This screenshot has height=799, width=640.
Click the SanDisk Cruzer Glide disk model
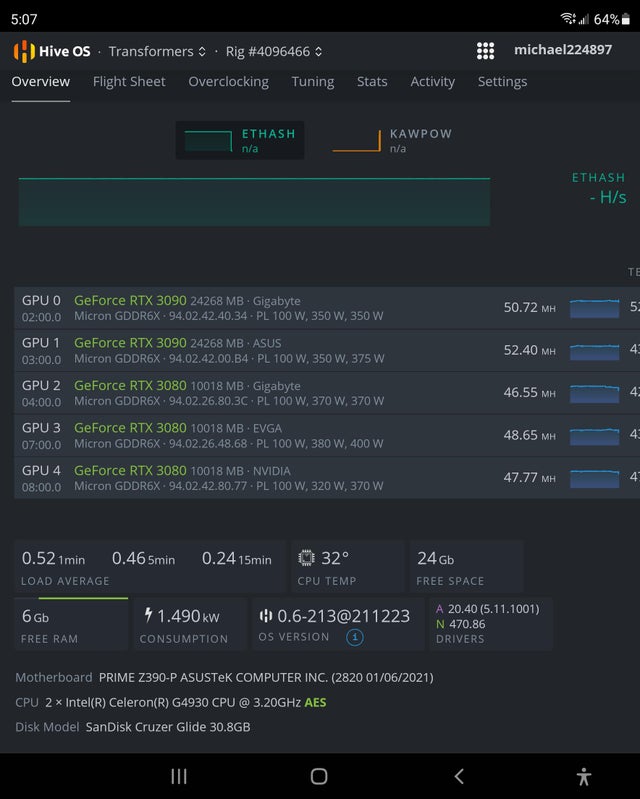coord(168,727)
